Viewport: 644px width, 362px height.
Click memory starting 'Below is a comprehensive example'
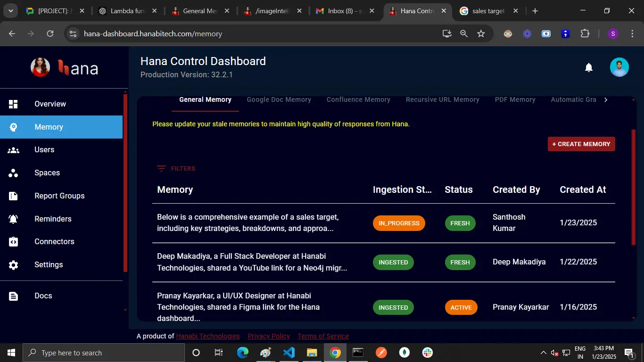[248, 223]
